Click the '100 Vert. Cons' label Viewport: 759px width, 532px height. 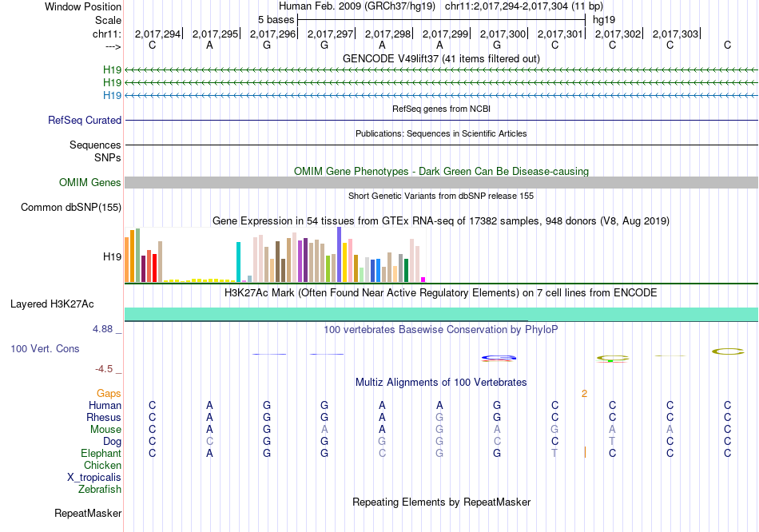click(x=45, y=348)
